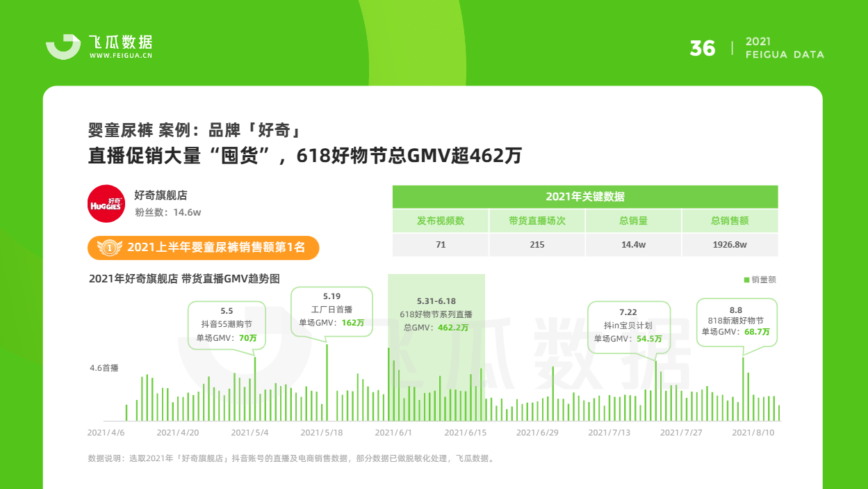Click the 数据说明 footnote text
Image resolution: width=868 pixels, height=489 pixels.
(290, 458)
